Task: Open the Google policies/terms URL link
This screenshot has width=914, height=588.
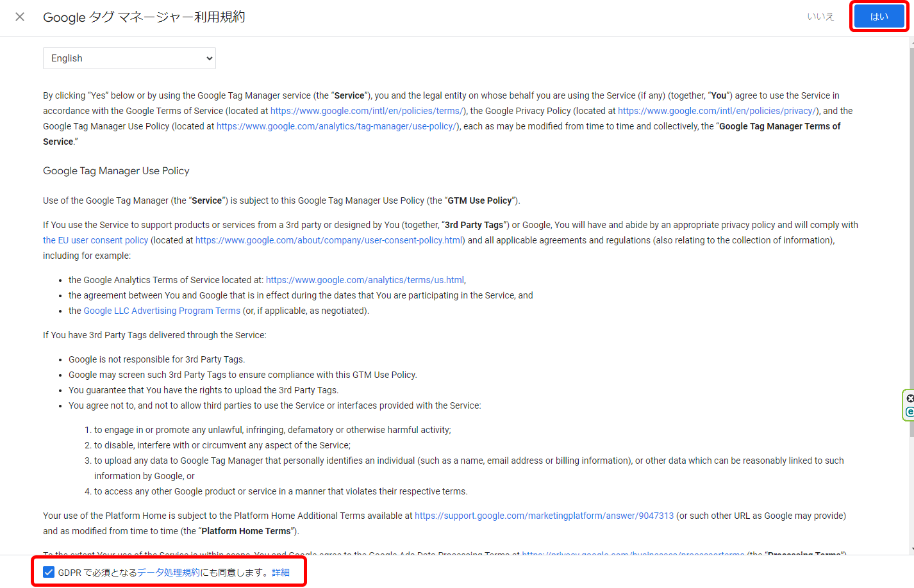Action: coord(367,111)
